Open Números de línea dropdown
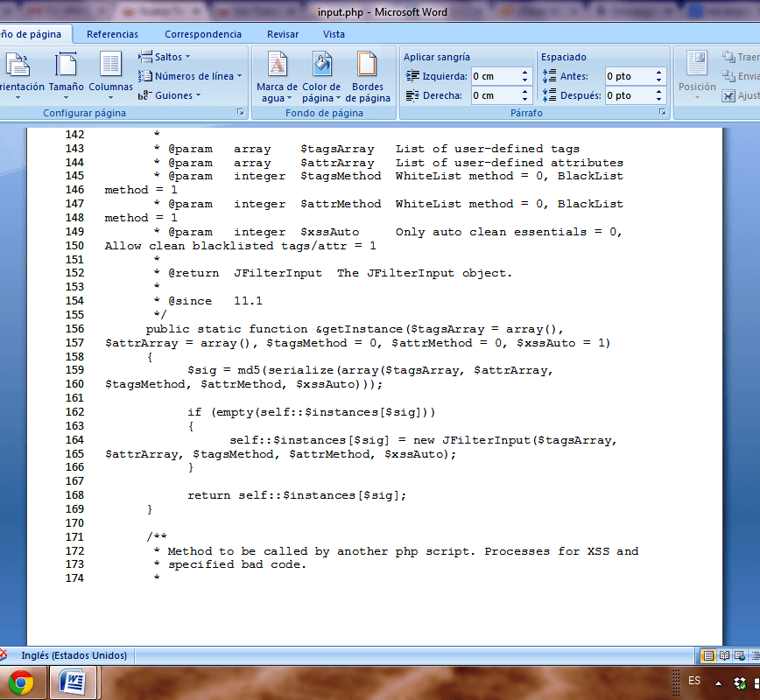The height and width of the screenshot is (700, 760). tap(190, 76)
